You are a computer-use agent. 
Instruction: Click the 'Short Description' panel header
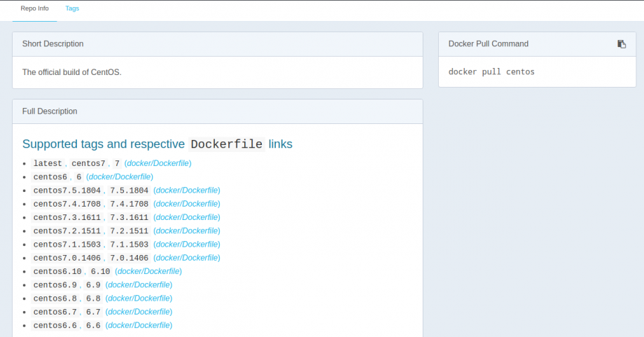[x=218, y=44]
